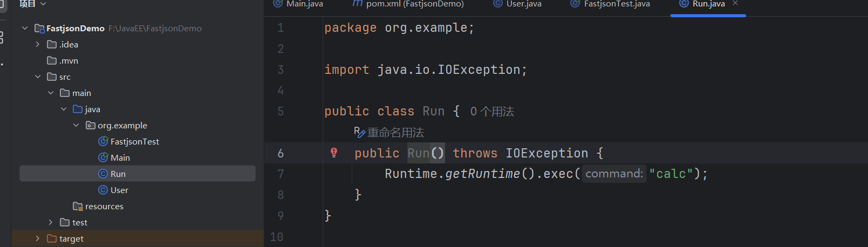
Task: Click the rename refactoring icon before 重命名用法
Action: pyautogui.click(x=359, y=132)
